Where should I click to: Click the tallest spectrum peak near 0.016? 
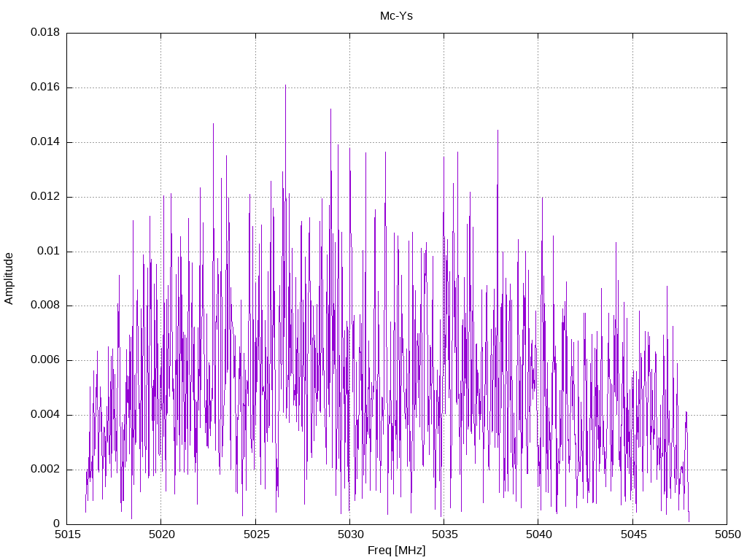point(285,87)
